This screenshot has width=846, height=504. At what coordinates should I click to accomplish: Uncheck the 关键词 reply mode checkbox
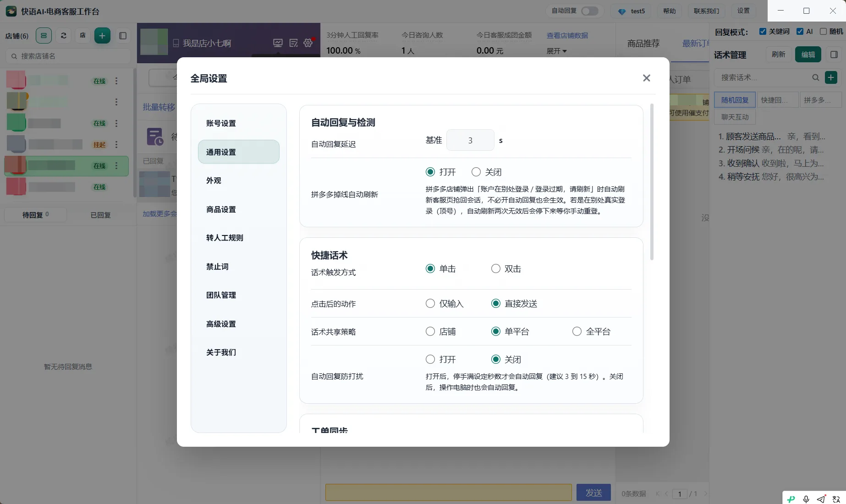pyautogui.click(x=763, y=31)
